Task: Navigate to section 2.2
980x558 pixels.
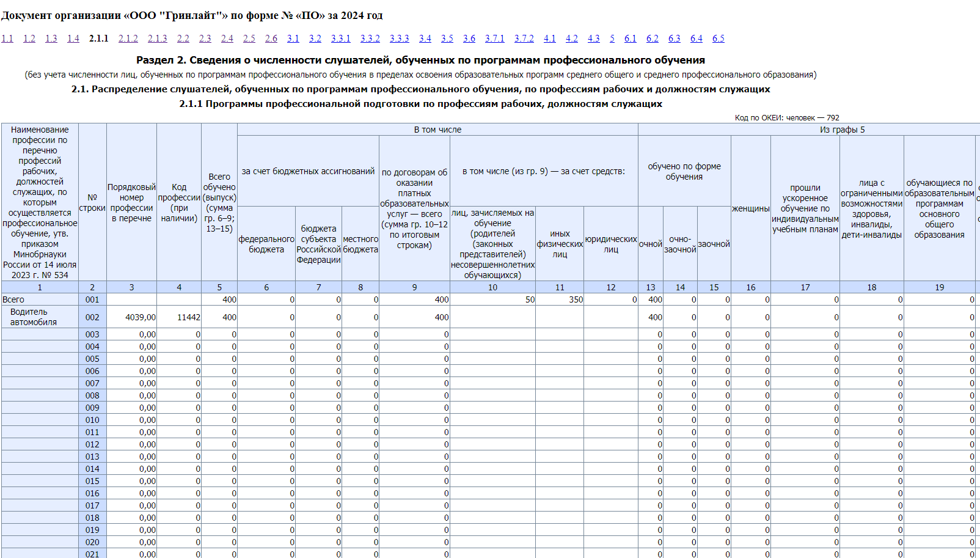Action: pyautogui.click(x=183, y=39)
